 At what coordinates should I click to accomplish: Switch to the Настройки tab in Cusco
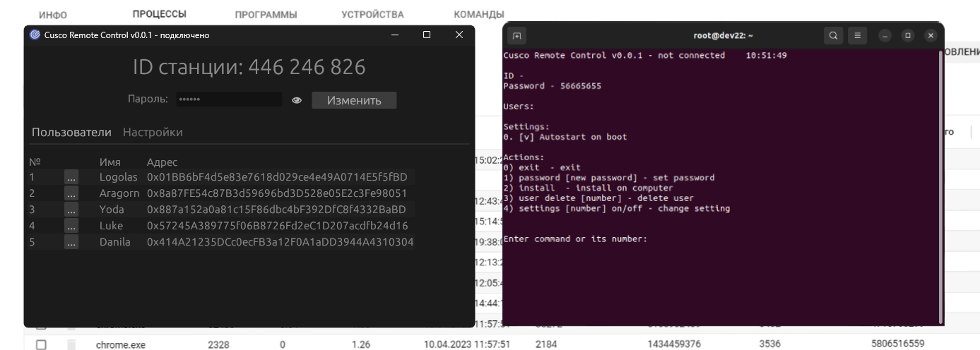pyautogui.click(x=153, y=132)
